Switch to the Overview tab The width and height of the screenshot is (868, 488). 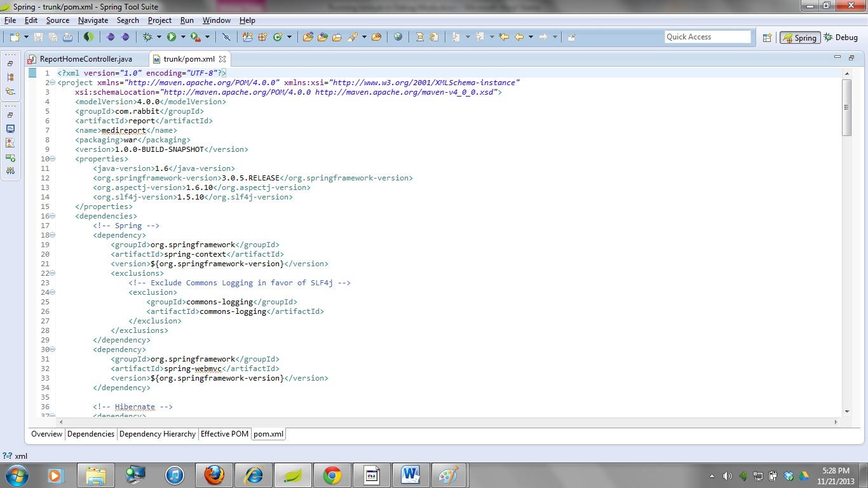pos(47,434)
